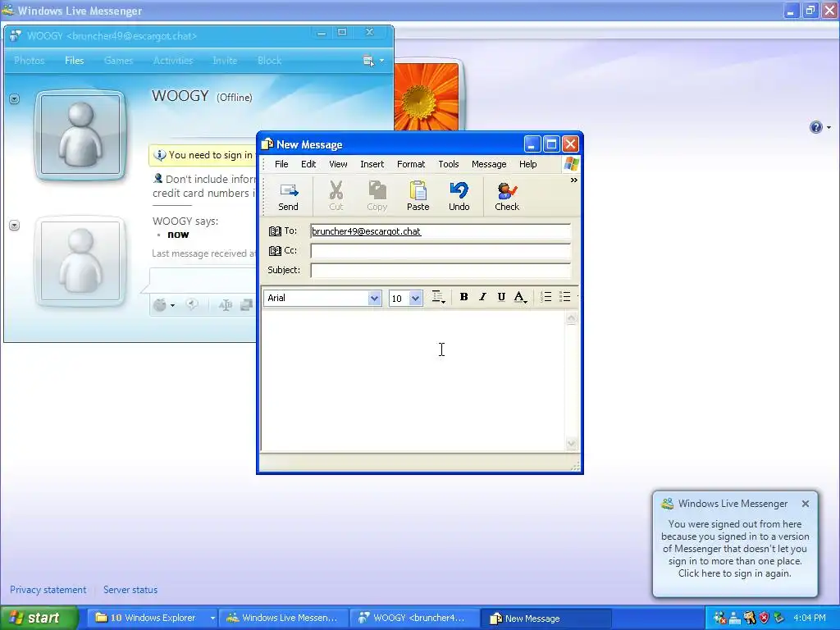Click Photos in WOOGY chat window
This screenshot has height=630, width=840.
point(29,61)
